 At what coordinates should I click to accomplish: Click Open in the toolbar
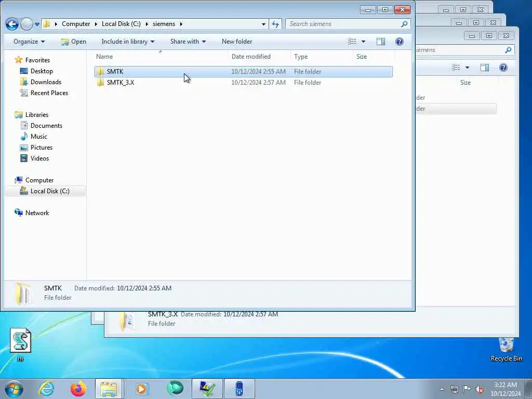(x=73, y=42)
